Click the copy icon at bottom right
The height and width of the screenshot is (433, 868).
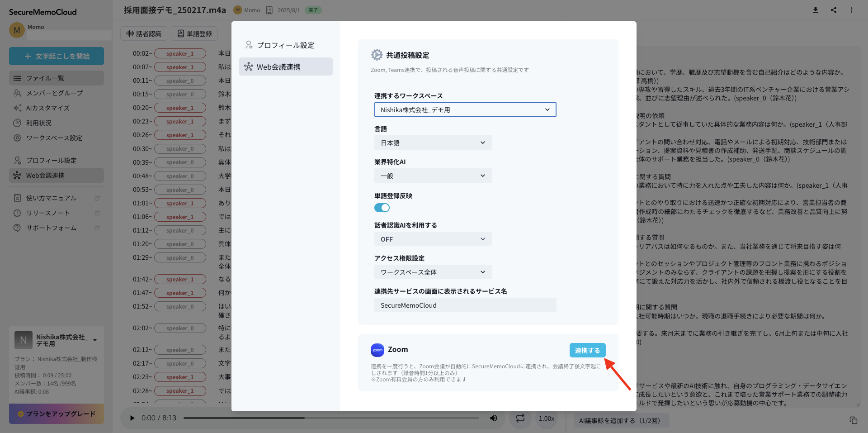click(x=854, y=420)
